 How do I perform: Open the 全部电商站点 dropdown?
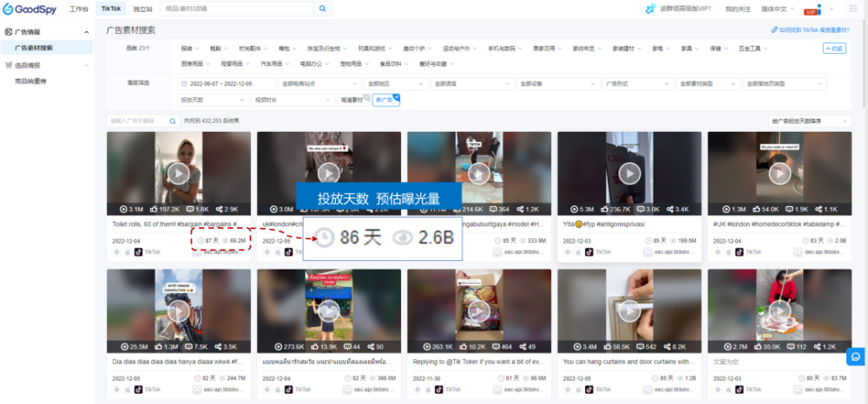pyautogui.click(x=320, y=84)
